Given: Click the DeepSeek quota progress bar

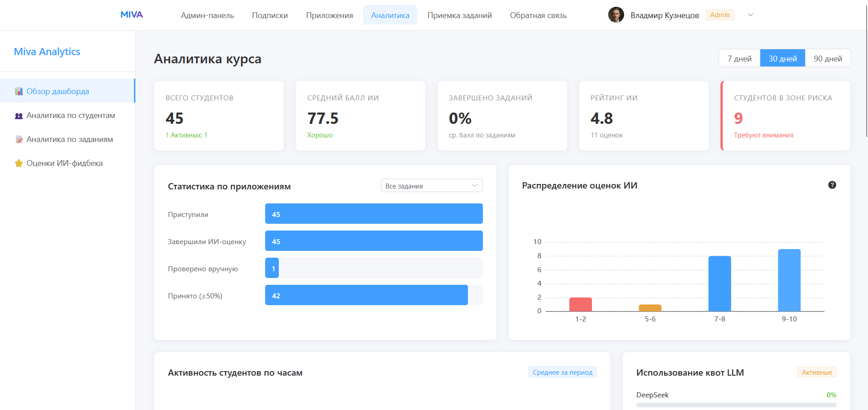Looking at the screenshot, I should (x=736, y=405).
